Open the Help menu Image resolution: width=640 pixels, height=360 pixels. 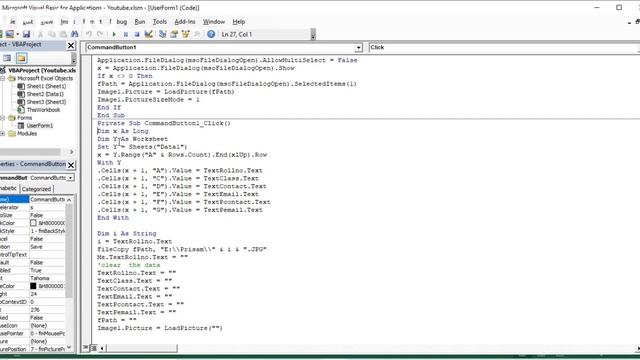pos(239,22)
